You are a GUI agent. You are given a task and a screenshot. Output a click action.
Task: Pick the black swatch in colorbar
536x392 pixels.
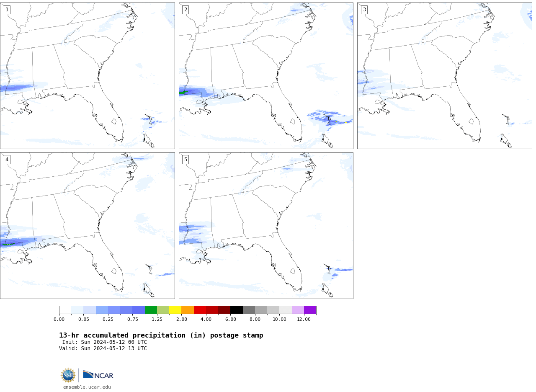coord(237,310)
